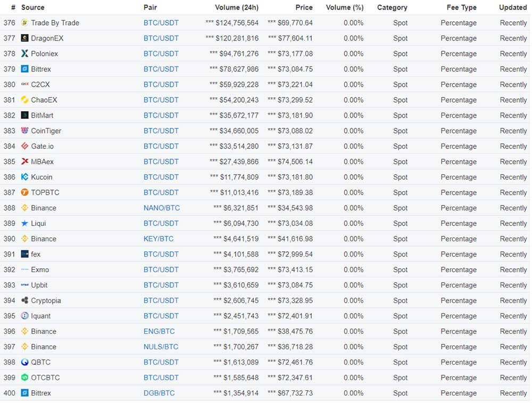Open BTC/USDT pair link for Poloniex
532x403 pixels.
[161, 54]
